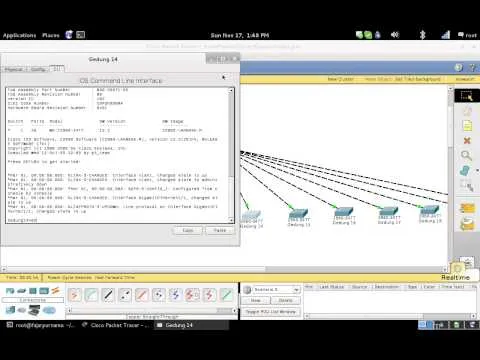Image resolution: width=480 pixels, height=360 pixels.
Task: Select the Serial DTE cable icon
Action: click(209, 295)
